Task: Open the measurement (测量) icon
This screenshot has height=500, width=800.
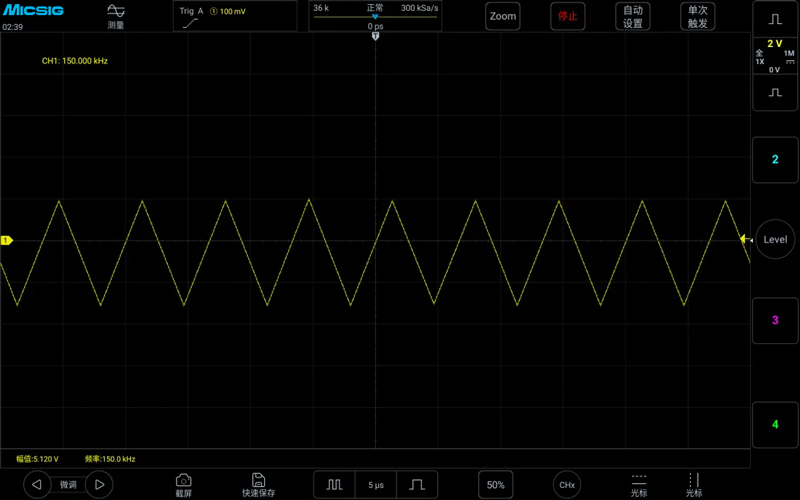Action: pos(116,16)
